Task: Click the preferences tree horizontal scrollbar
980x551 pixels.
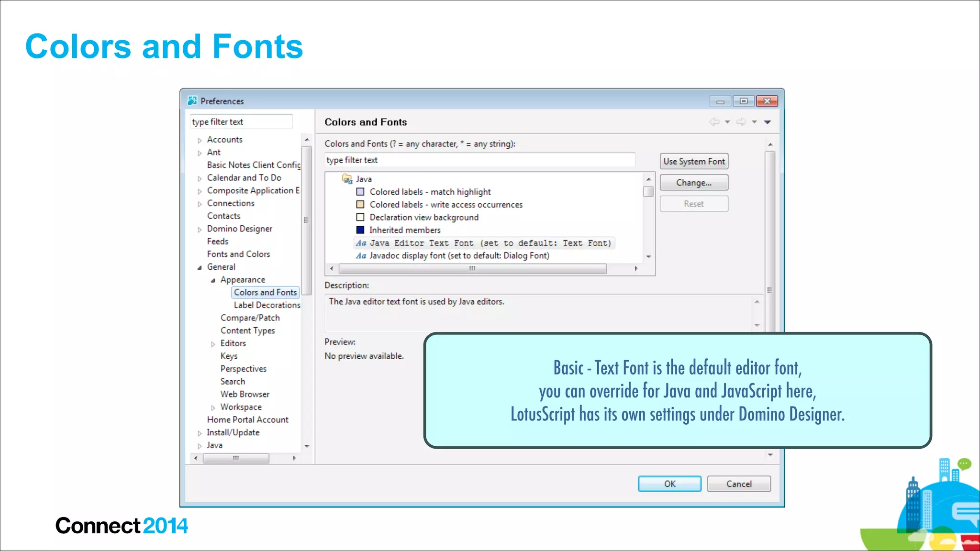Action: 236,458
